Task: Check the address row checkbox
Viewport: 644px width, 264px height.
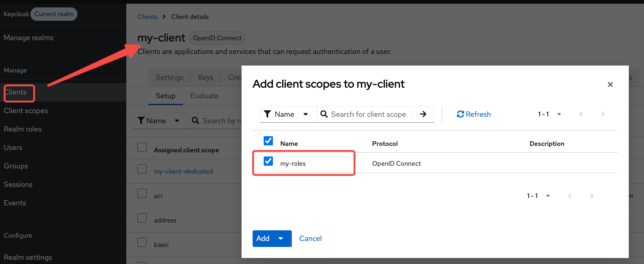Action: point(142,218)
